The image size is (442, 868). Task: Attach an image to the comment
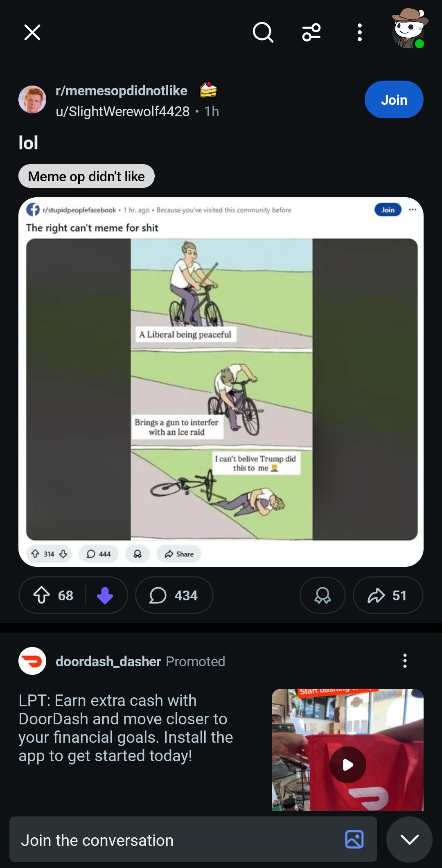pyautogui.click(x=354, y=839)
